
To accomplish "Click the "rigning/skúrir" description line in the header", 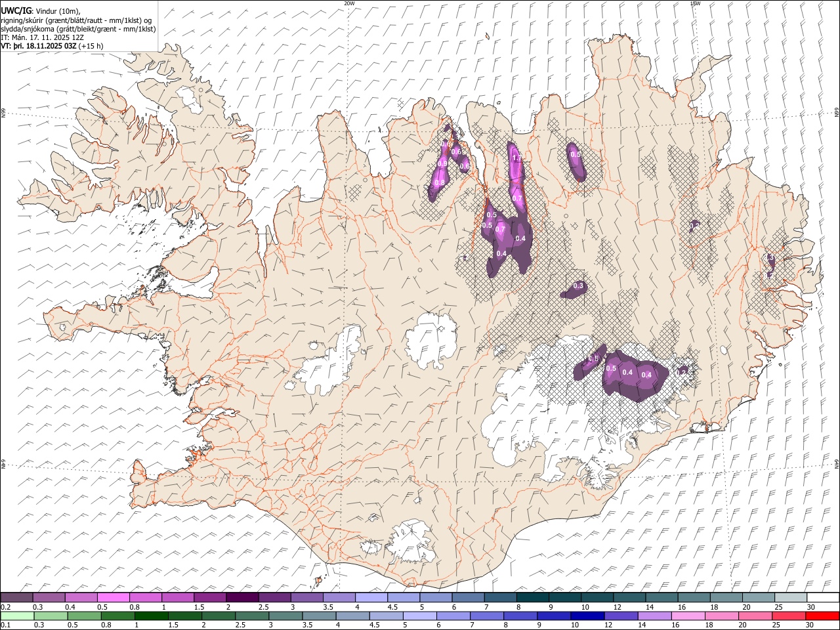I will [x=77, y=20].
